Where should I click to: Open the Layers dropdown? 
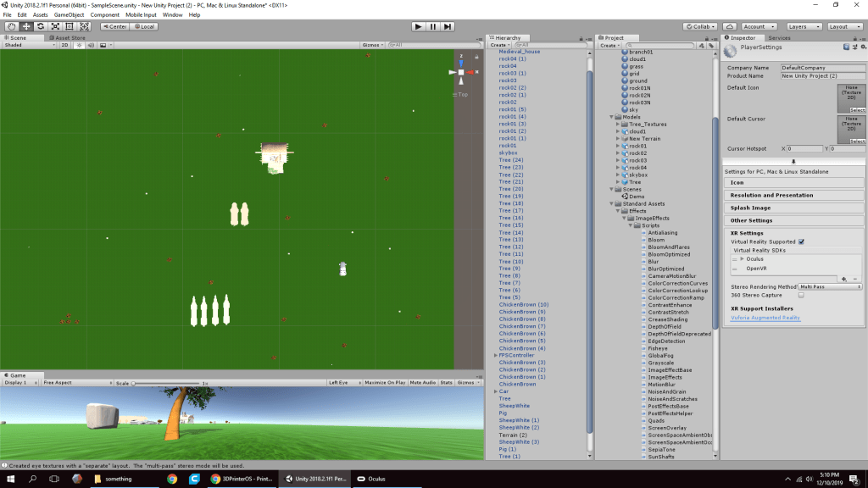point(801,26)
